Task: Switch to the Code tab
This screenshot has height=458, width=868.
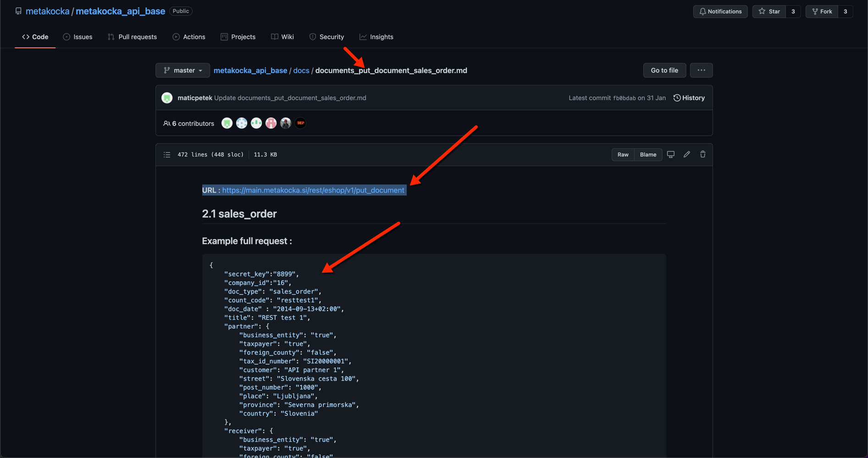Action: [x=35, y=37]
